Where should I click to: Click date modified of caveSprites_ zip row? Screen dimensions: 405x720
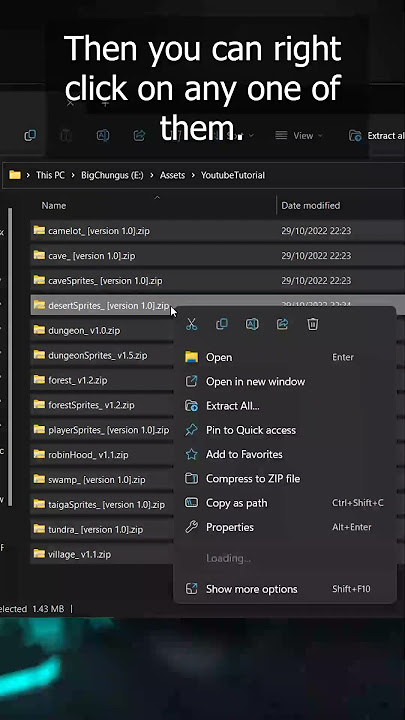[316, 280]
